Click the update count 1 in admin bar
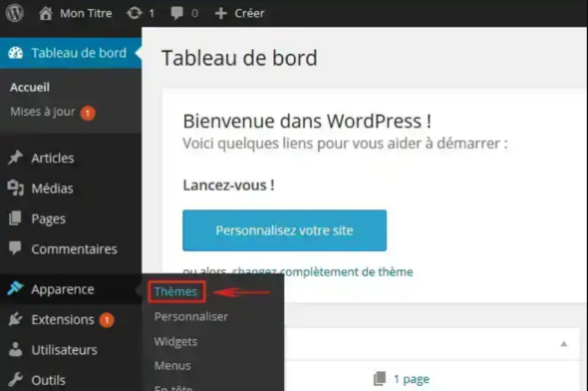 click(x=151, y=14)
